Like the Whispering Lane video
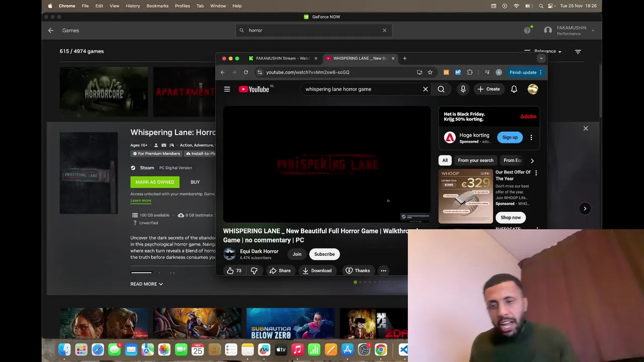 234,270
